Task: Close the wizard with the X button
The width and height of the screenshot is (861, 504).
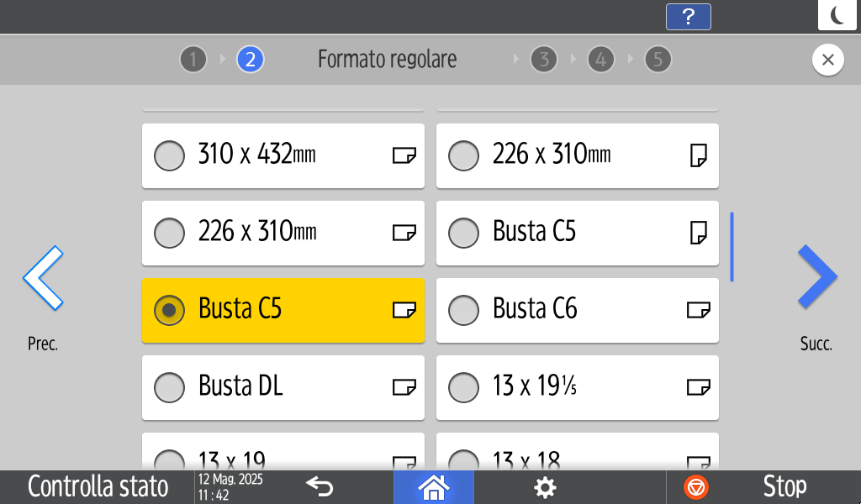Action: click(x=828, y=60)
